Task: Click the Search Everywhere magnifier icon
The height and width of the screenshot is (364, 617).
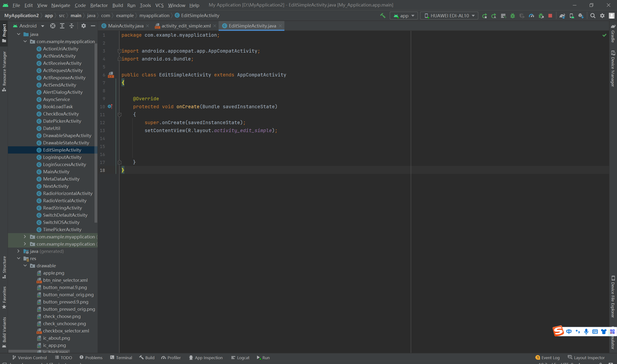Action: pos(593,16)
